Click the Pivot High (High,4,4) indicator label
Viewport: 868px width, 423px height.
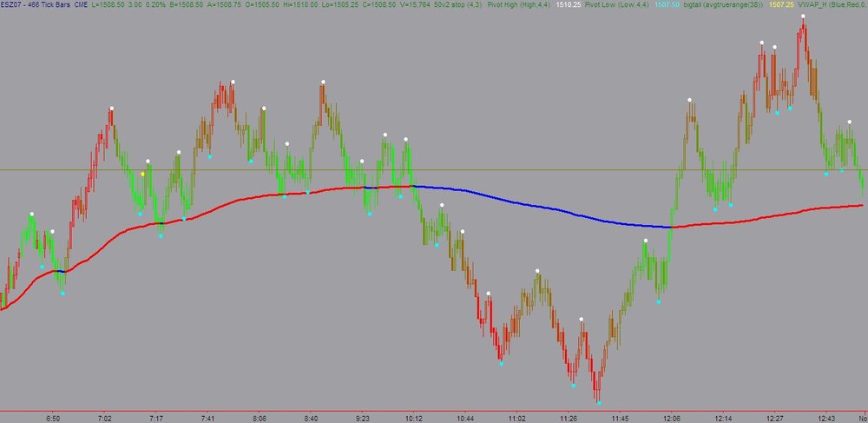(519, 3)
